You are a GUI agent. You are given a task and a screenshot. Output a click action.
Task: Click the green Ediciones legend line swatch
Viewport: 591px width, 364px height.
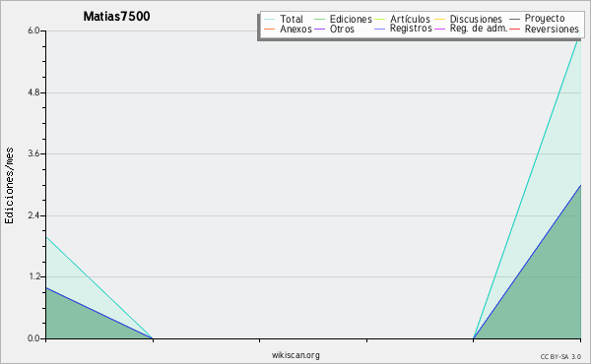[x=319, y=20]
